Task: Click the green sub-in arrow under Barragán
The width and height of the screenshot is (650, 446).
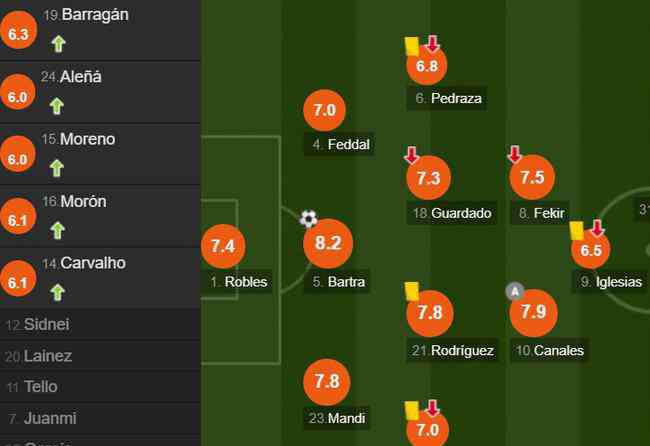Action: click(58, 44)
